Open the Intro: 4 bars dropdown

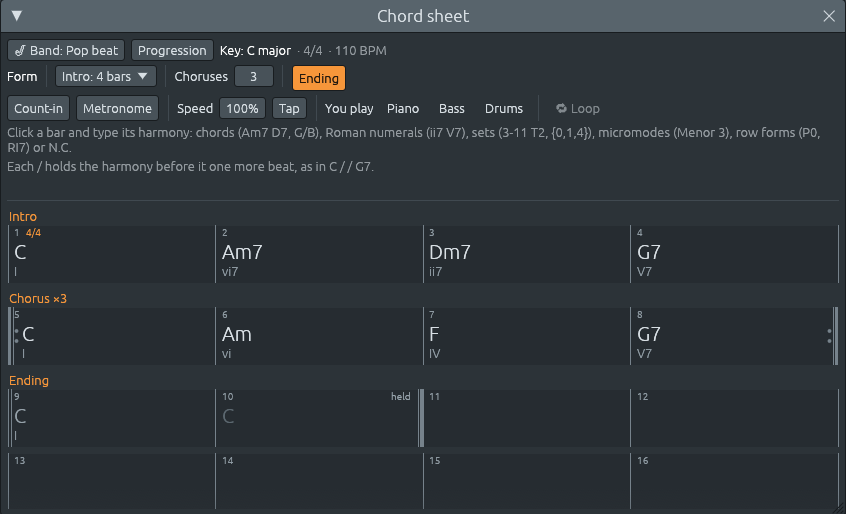pyautogui.click(x=106, y=77)
